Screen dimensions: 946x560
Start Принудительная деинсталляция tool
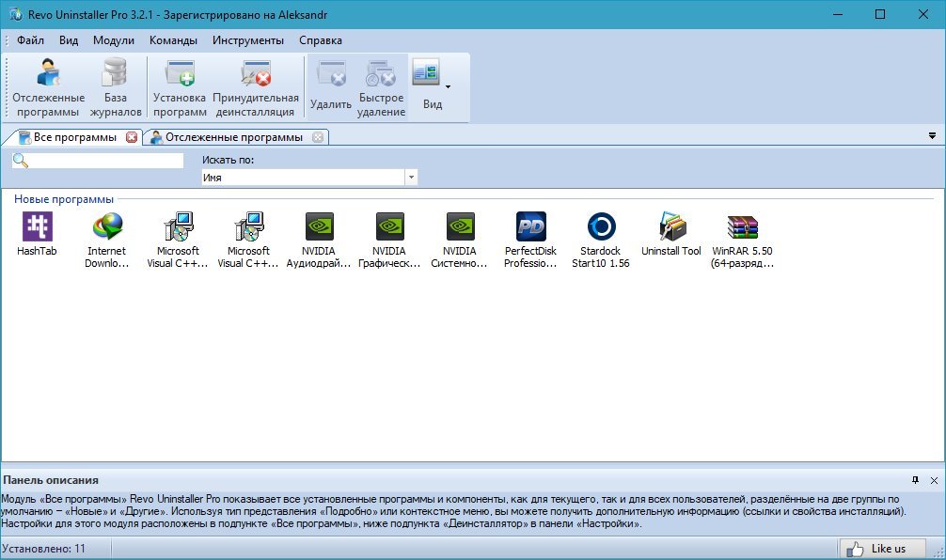[255, 88]
